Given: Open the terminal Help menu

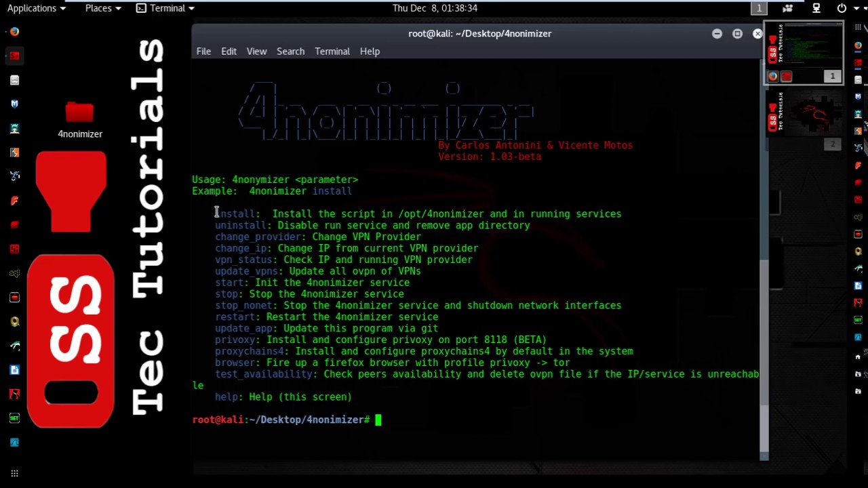Looking at the screenshot, I should pos(370,51).
